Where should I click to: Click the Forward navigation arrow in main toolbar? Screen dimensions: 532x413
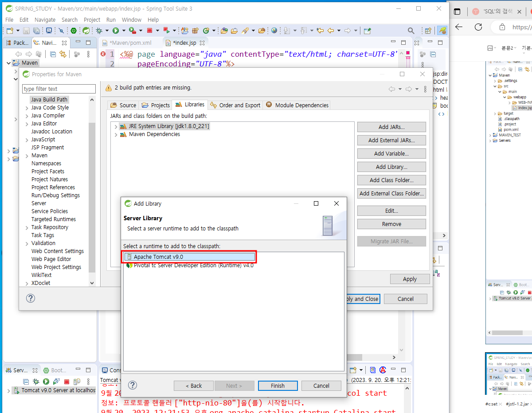click(348, 31)
